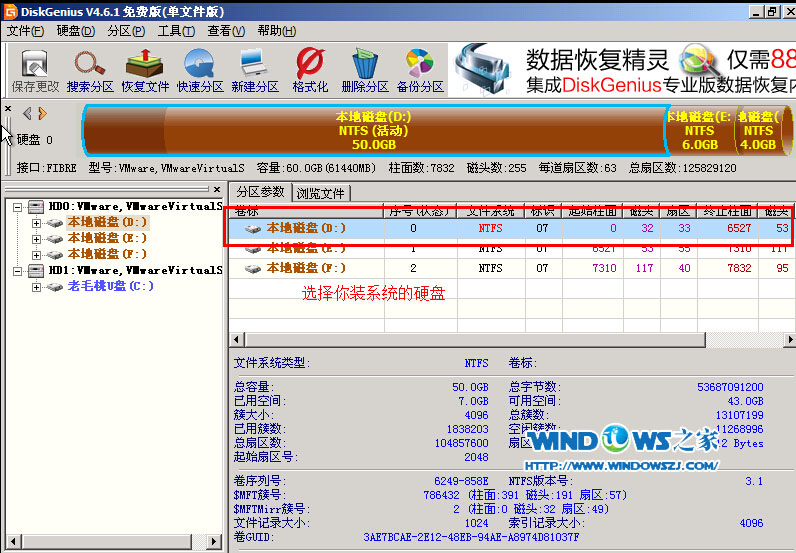Click the 保存更改 (Save Changes) toolbar icon
This screenshot has height=553, width=796.
(x=35, y=70)
